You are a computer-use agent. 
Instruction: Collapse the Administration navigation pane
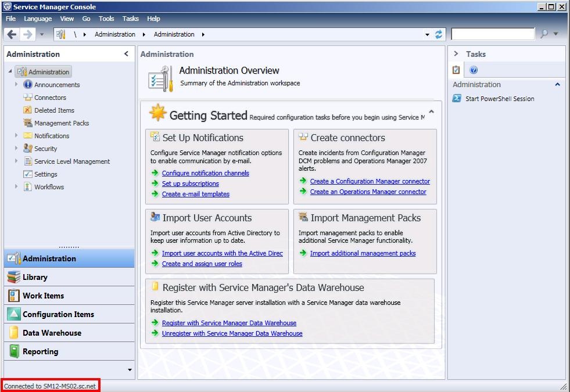tap(127, 54)
